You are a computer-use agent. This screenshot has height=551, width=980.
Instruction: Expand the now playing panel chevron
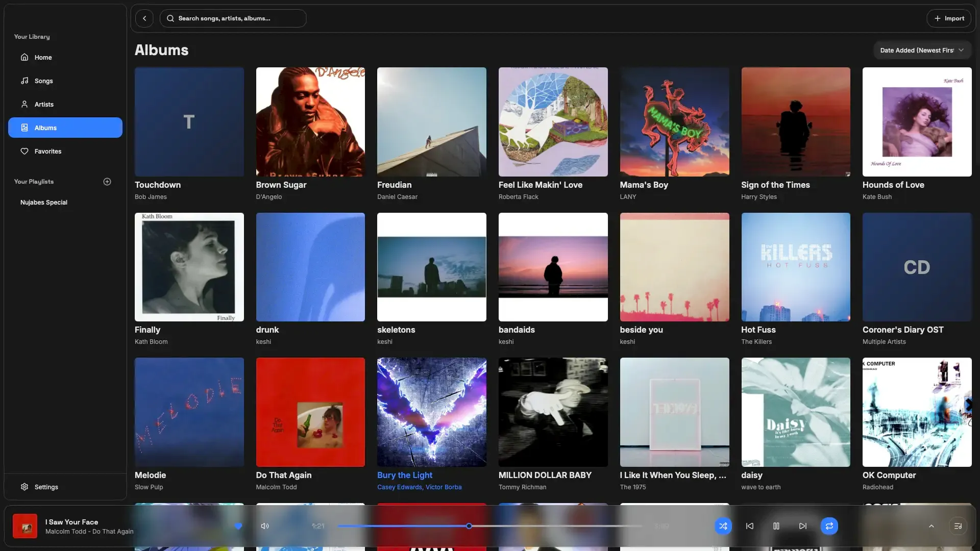pyautogui.click(x=932, y=526)
